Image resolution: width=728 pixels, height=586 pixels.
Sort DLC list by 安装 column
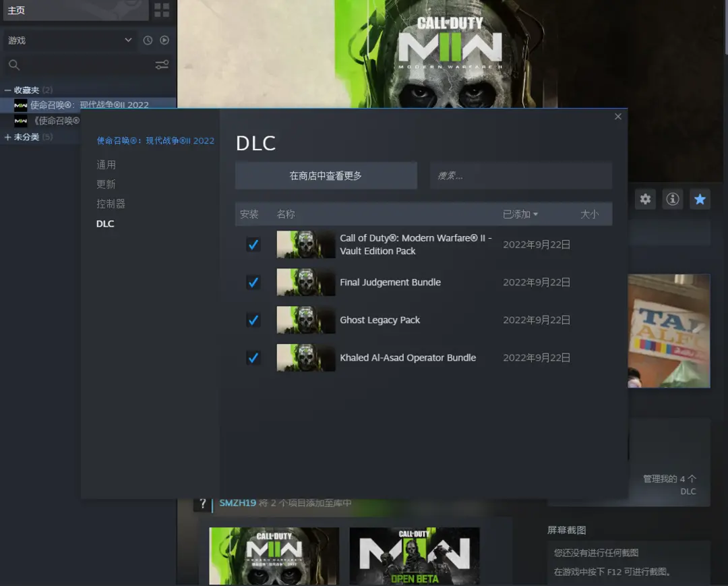pyautogui.click(x=249, y=214)
